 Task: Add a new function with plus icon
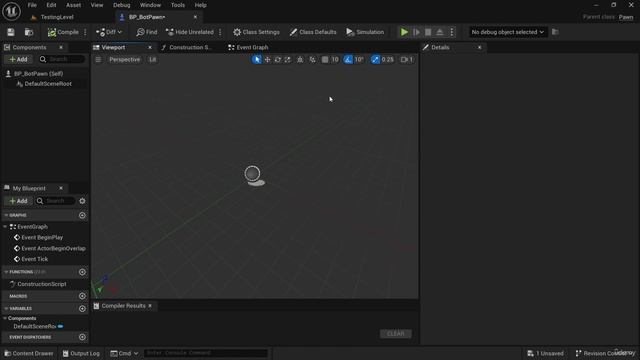[82, 272]
